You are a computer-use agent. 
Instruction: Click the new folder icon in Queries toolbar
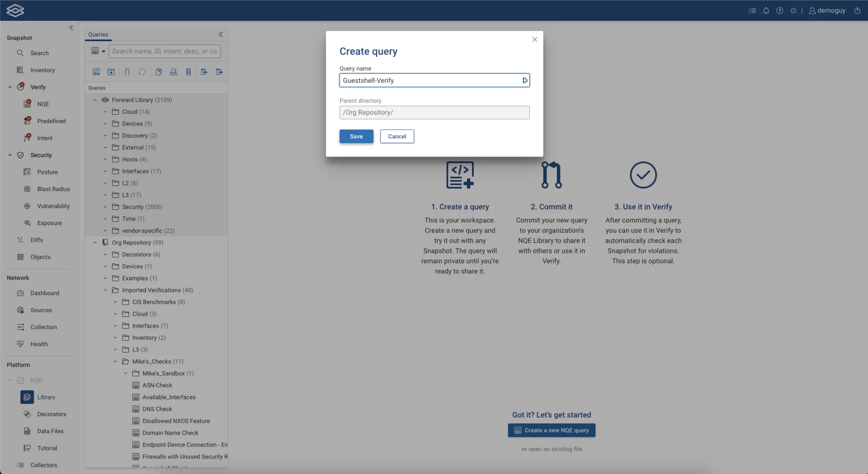pos(111,72)
